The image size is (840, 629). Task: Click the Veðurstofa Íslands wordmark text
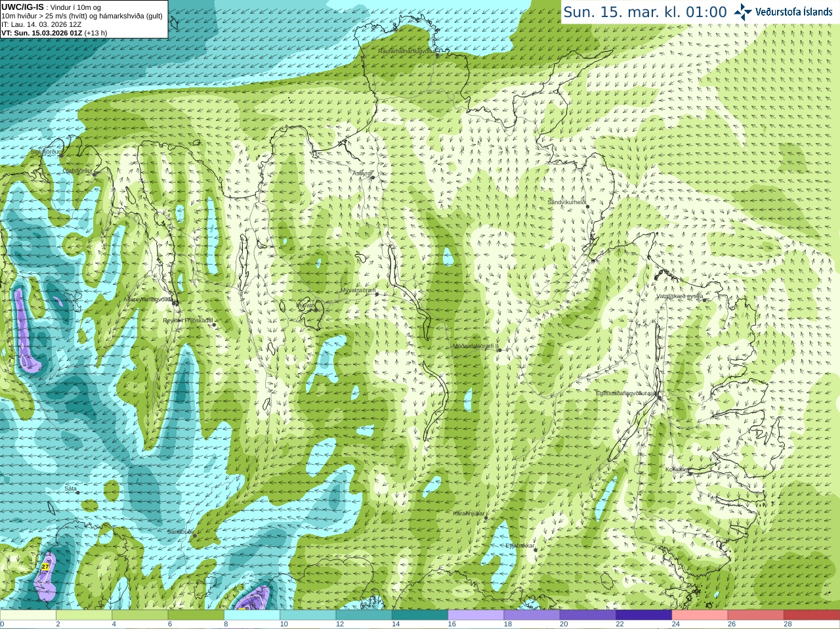pyautogui.click(x=793, y=12)
